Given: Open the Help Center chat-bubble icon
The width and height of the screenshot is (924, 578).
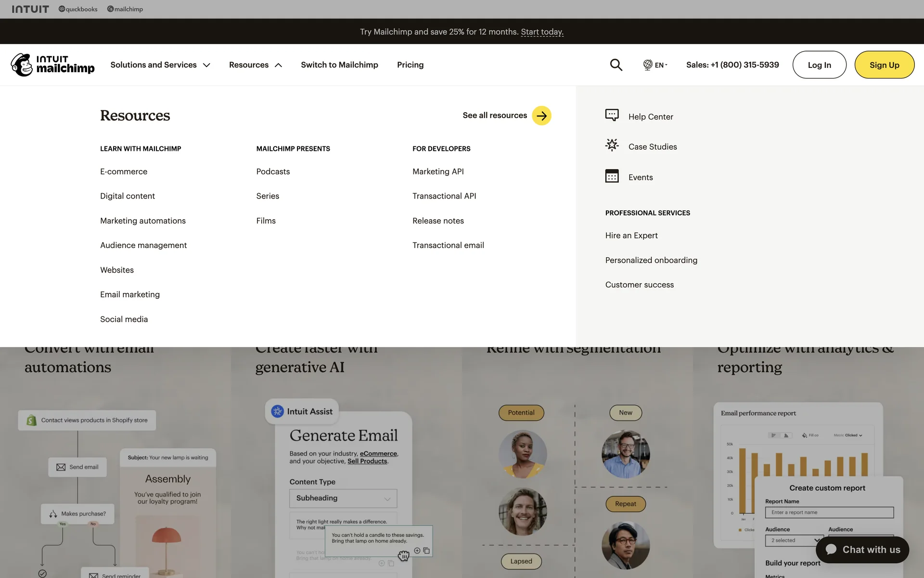Looking at the screenshot, I should [612, 115].
